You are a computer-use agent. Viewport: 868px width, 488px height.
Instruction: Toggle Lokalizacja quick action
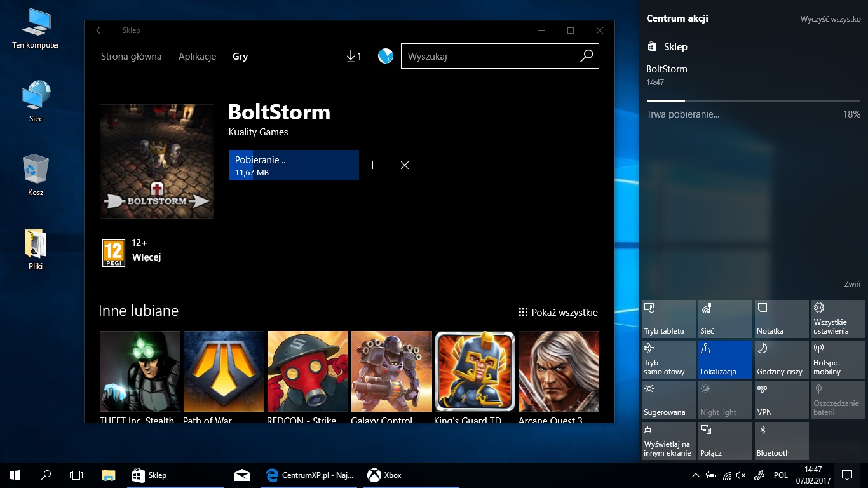pos(725,360)
